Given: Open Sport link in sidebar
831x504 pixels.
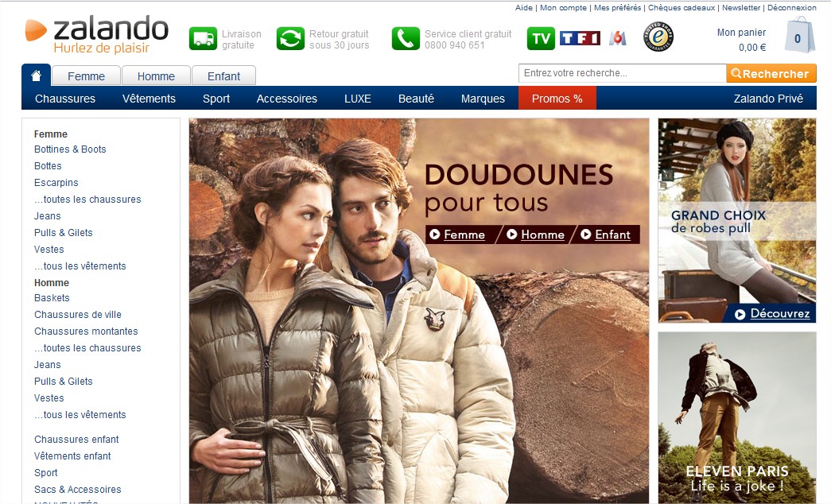Looking at the screenshot, I should point(45,473).
